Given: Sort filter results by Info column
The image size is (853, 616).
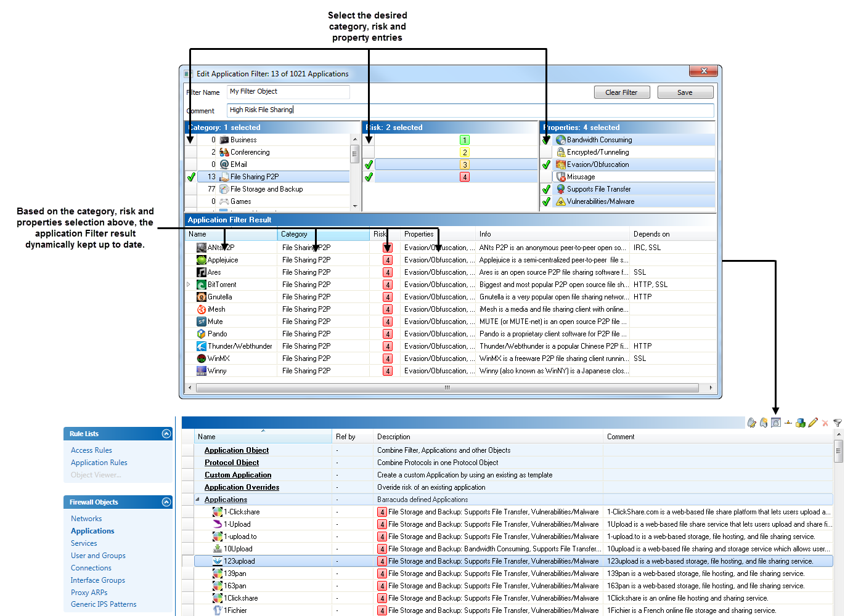Looking at the screenshot, I should [552, 234].
